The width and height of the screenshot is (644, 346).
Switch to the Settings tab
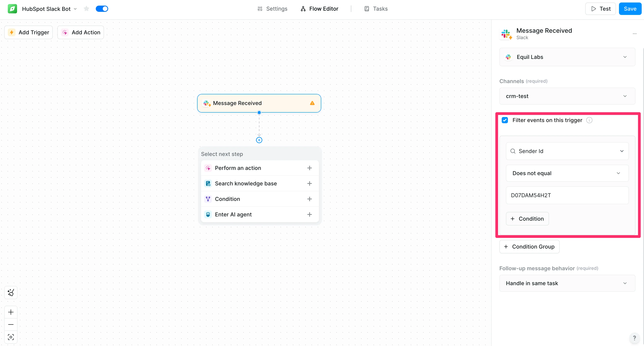[272, 9]
